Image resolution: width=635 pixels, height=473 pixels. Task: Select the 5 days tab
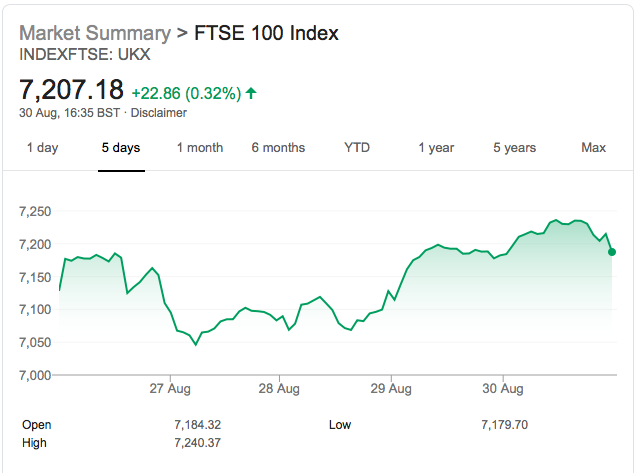click(121, 147)
